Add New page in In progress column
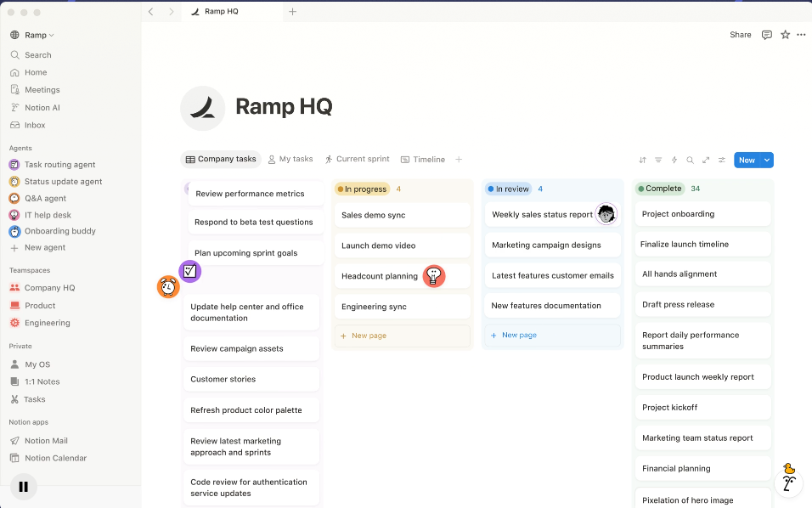The height and width of the screenshot is (508, 812). click(x=403, y=336)
